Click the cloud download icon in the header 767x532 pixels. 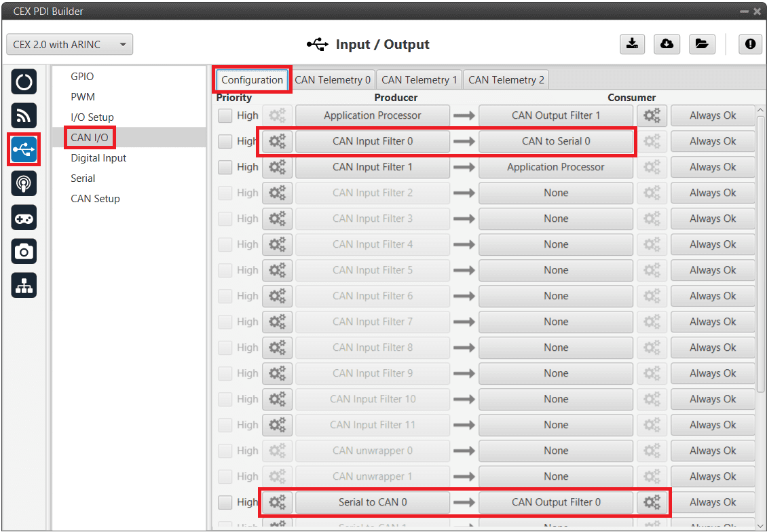pyautogui.click(x=667, y=44)
